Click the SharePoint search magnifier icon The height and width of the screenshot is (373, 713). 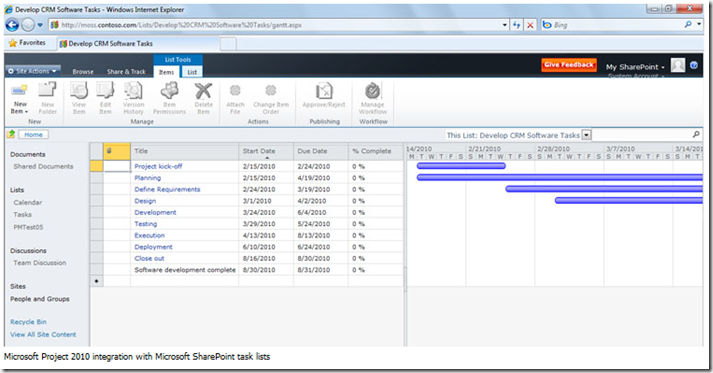click(x=696, y=135)
